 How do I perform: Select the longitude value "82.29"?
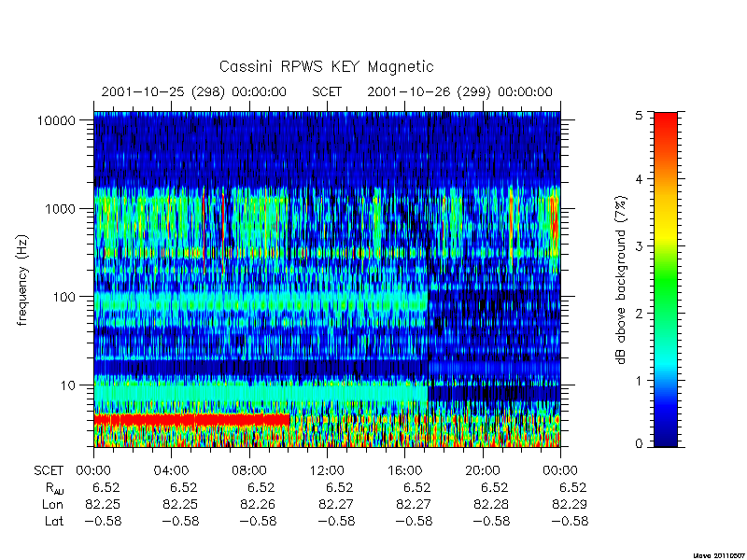570,504
